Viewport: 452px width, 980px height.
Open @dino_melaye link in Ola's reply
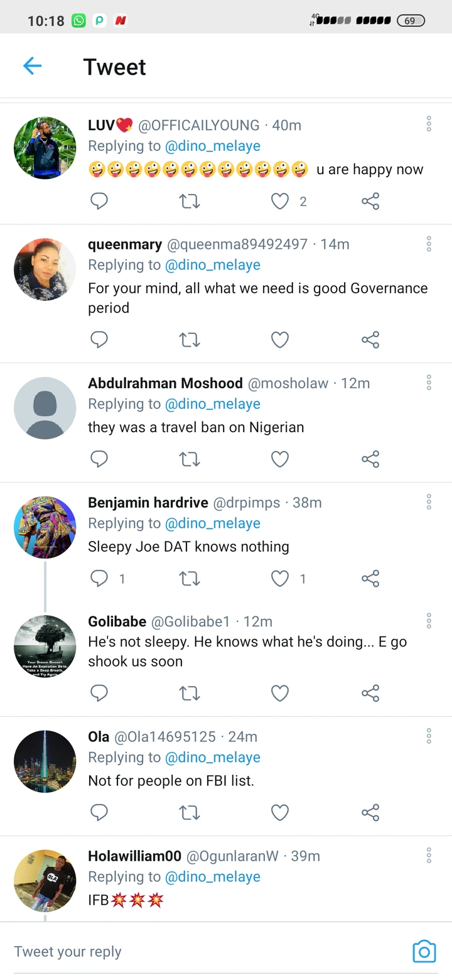point(212,758)
